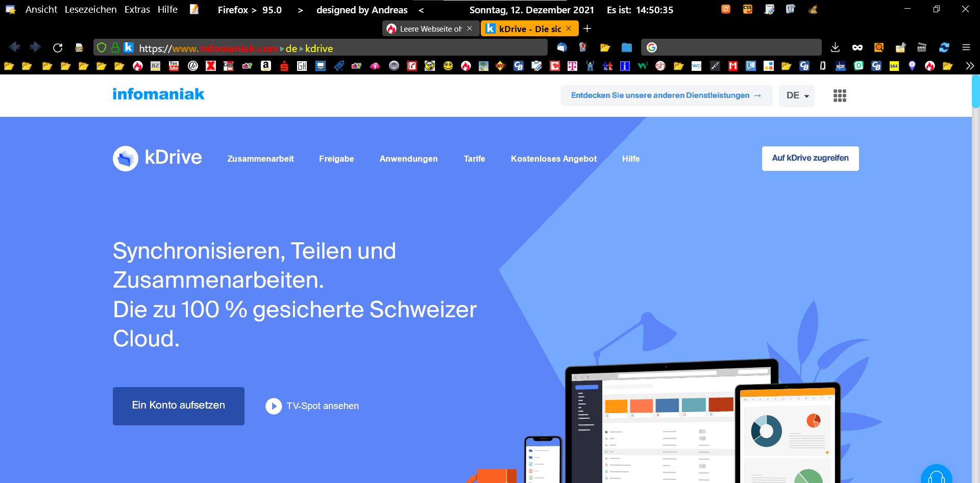
Task: Click the infomaniak logo
Action: pos(158,94)
